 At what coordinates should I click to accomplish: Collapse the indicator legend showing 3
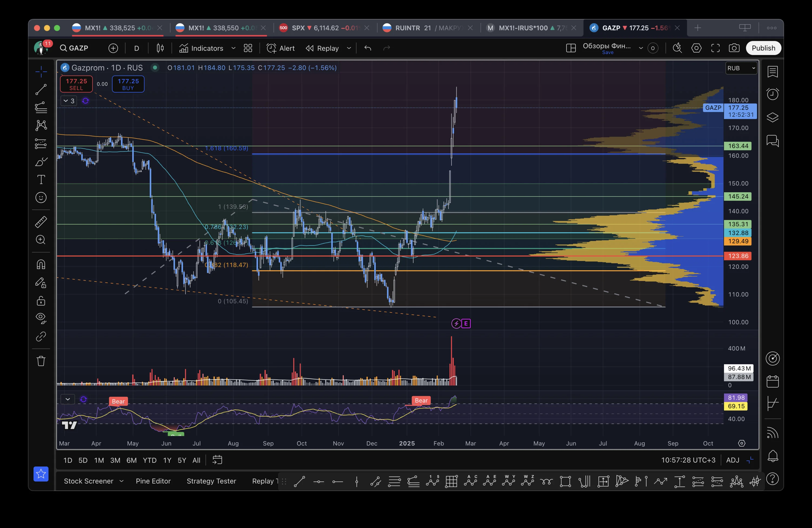click(68, 101)
